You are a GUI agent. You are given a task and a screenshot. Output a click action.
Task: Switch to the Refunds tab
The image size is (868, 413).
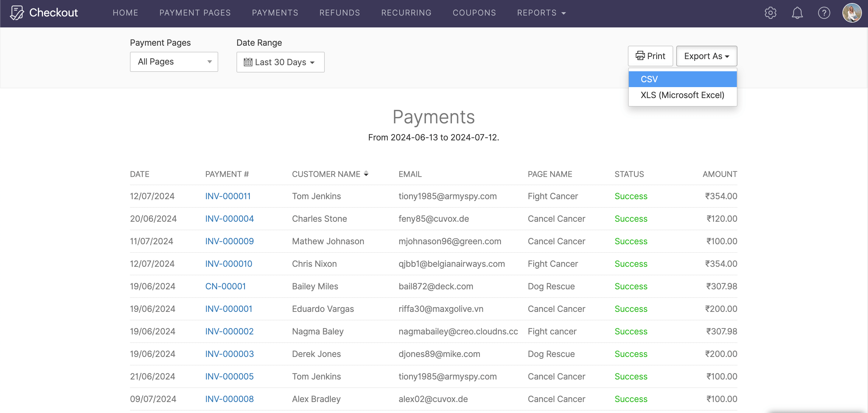coord(339,13)
